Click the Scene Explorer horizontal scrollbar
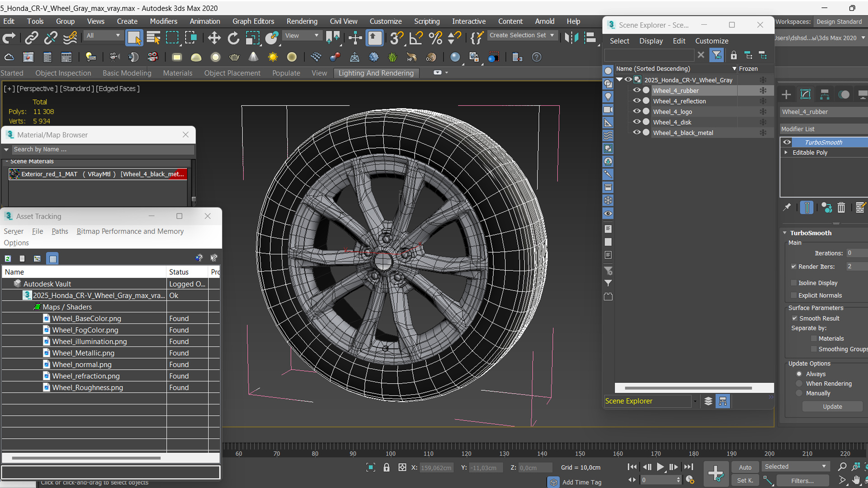Screen dimensions: 868x488 (x=688, y=388)
